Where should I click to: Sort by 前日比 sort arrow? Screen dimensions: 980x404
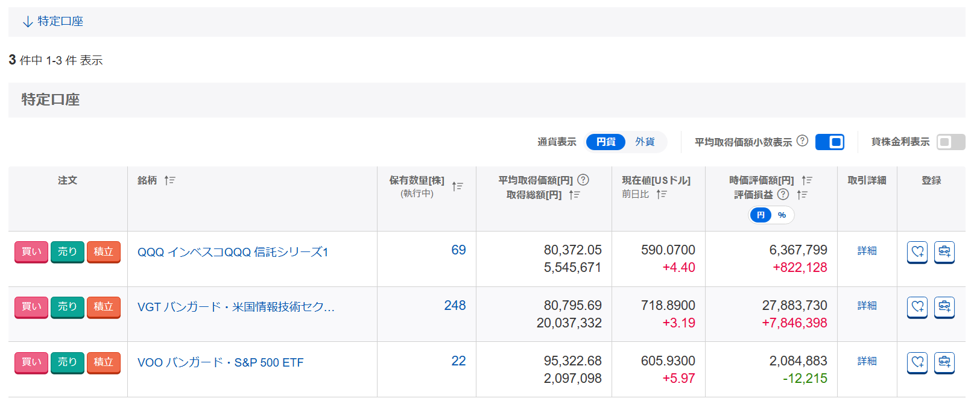(x=662, y=194)
